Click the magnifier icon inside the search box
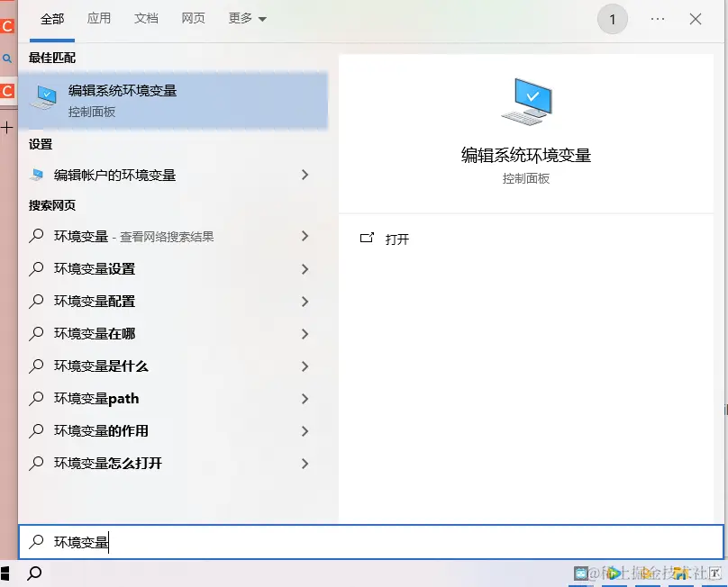The width and height of the screenshot is (728, 587). tap(36, 542)
